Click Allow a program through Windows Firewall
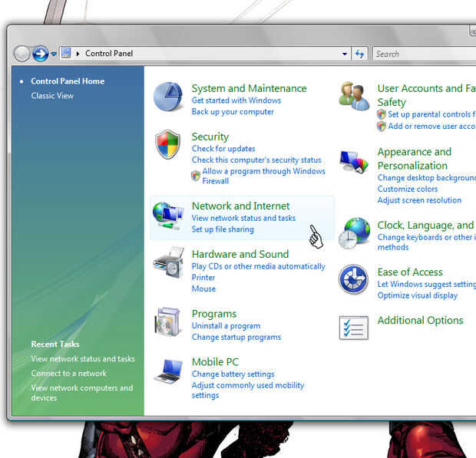 coord(263,176)
